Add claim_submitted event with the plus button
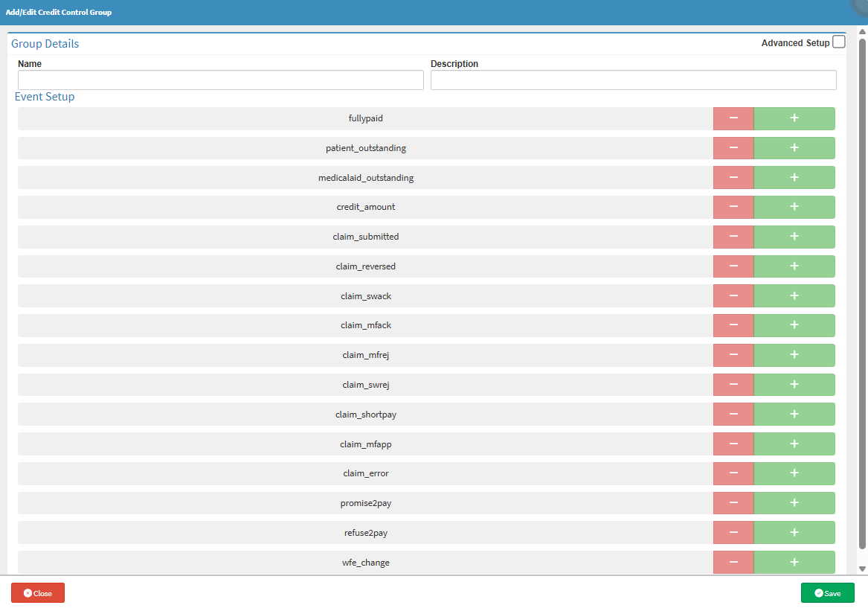868x608 pixels. (x=794, y=237)
